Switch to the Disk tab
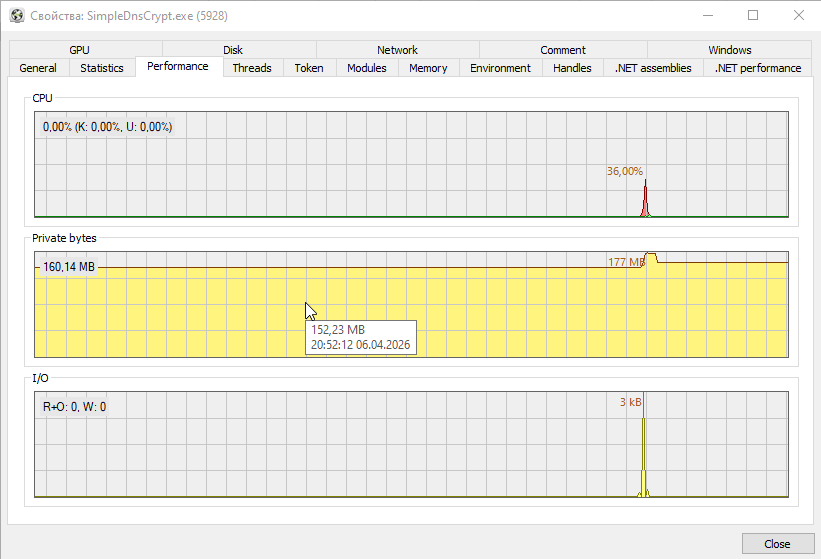The height and width of the screenshot is (559, 821). [233, 50]
